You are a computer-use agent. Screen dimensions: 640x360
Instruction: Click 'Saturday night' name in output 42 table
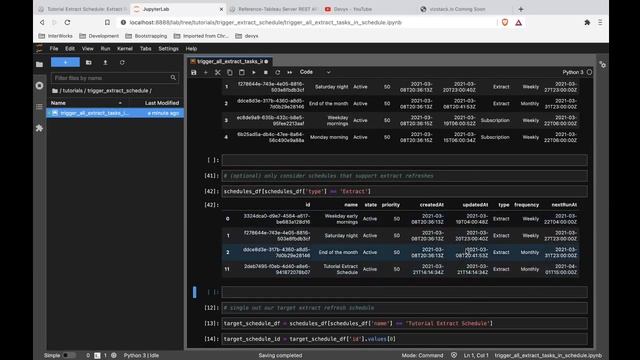[341, 236]
